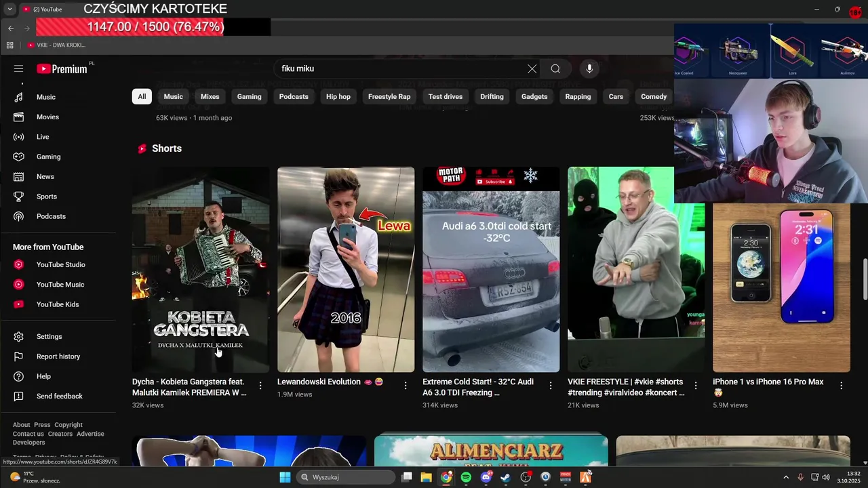The image size is (868, 488).
Task: Open browser apps grid in bookmarks bar
Action: pos(10,45)
